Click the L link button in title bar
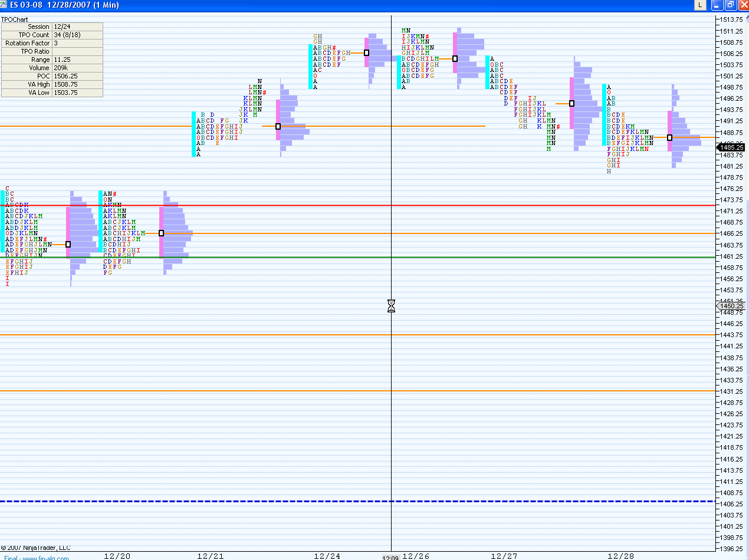Viewport: 749px width, 560px height. click(699, 5)
